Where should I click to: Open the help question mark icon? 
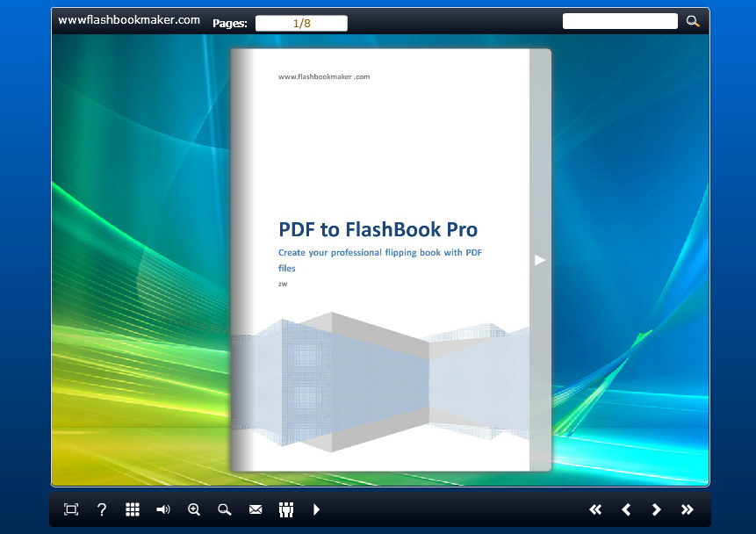coord(102,509)
